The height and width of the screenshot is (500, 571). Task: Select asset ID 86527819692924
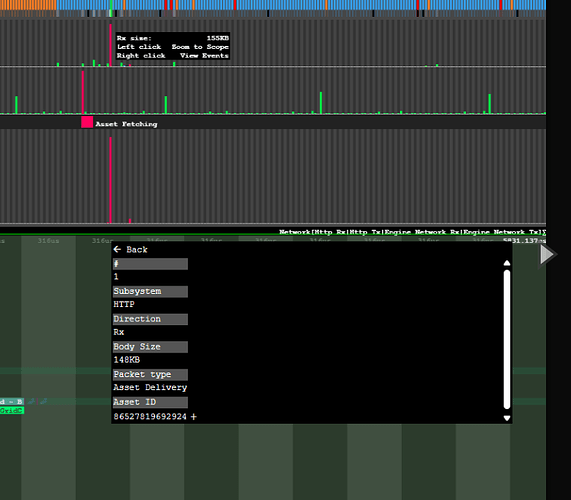pyautogui.click(x=150, y=417)
